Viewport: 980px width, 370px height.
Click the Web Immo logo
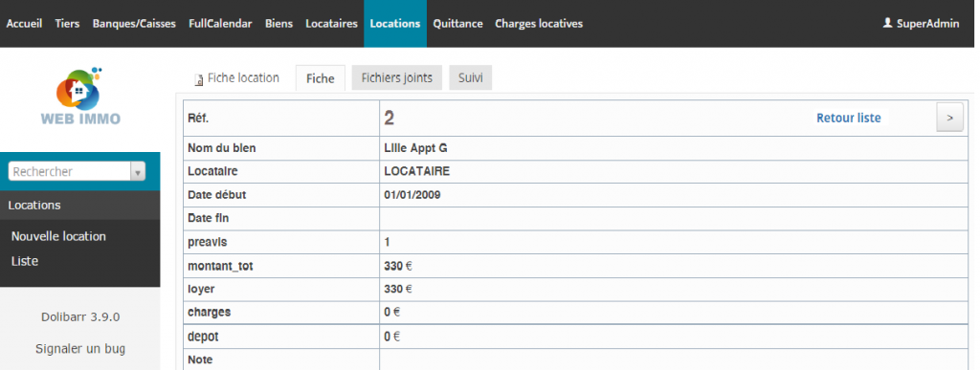point(80,96)
